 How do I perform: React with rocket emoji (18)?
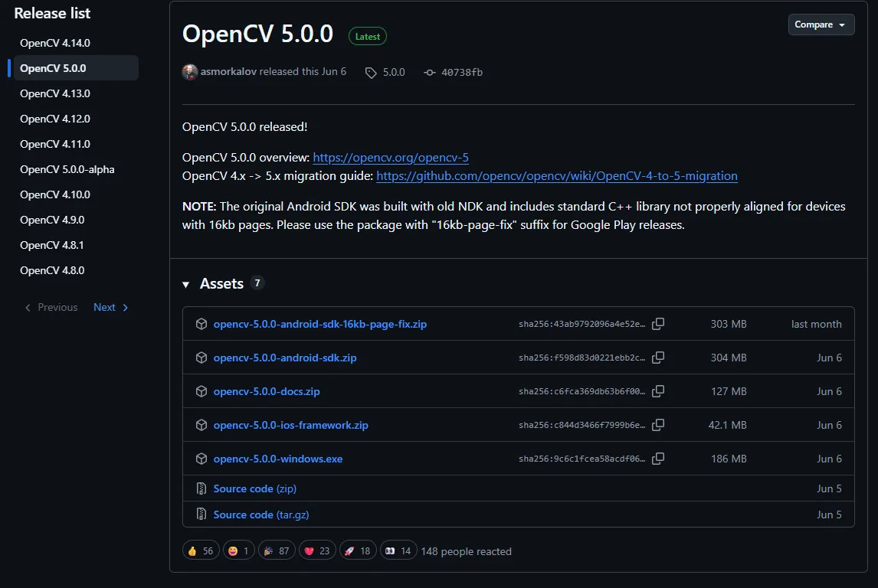358,550
